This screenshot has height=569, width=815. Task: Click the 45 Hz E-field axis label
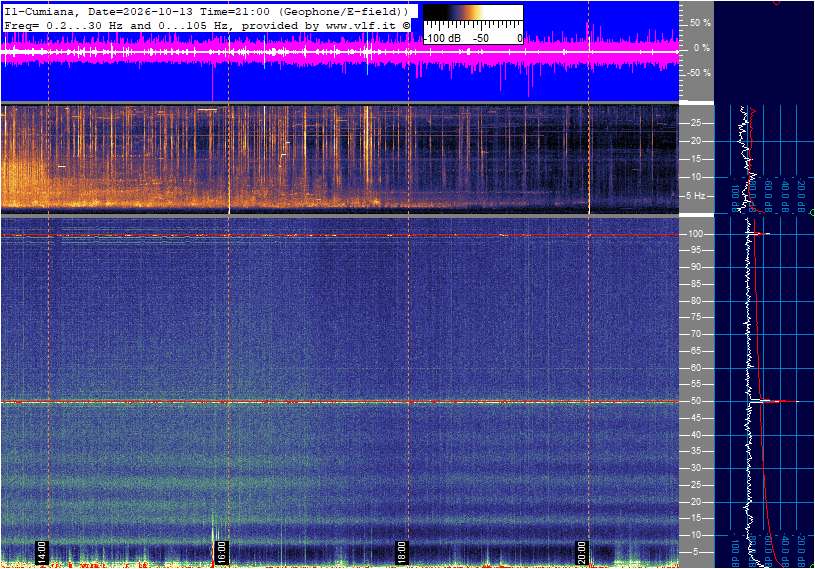coord(696,418)
